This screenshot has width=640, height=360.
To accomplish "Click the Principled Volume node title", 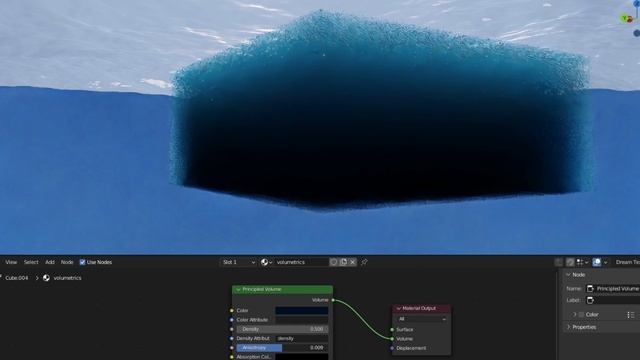I will [262, 289].
